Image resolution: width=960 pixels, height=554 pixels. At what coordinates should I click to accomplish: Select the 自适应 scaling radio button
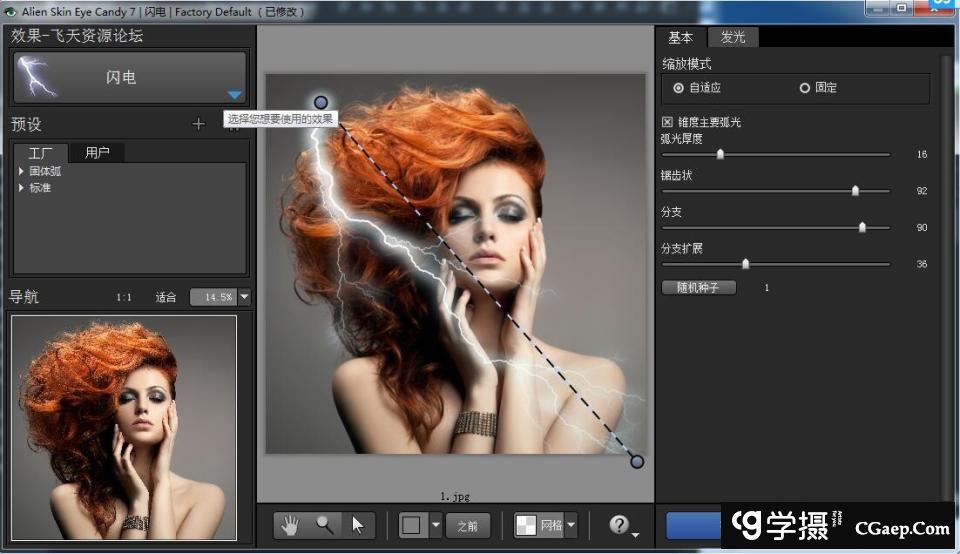coord(679,88)
